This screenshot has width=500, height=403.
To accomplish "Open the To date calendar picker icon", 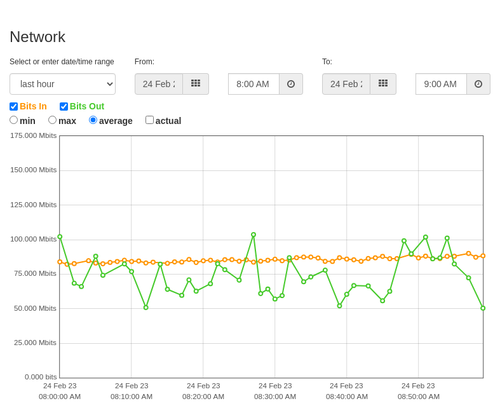I will pos(383,84).
